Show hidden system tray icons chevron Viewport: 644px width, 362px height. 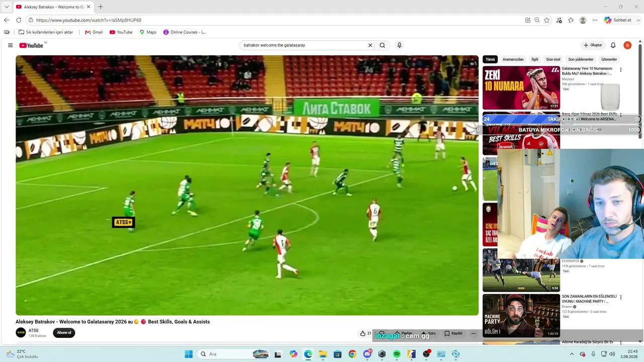[x=572, y=354]
